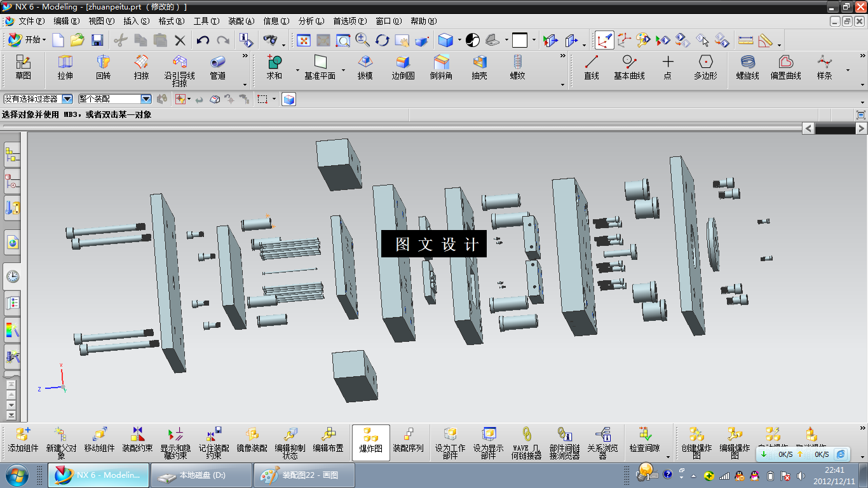
Task: Expand the 开始 start dropdown
Action: tap(26, 40)
